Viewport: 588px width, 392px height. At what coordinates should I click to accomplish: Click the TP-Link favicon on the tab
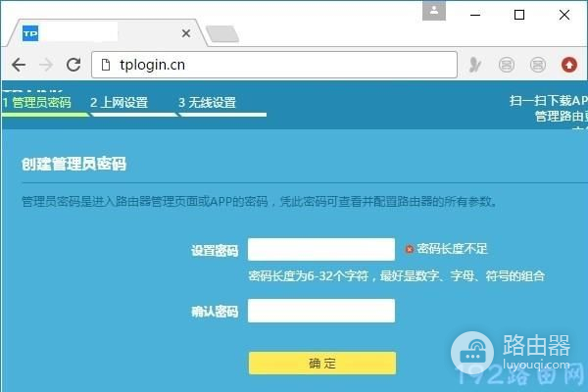30,34
